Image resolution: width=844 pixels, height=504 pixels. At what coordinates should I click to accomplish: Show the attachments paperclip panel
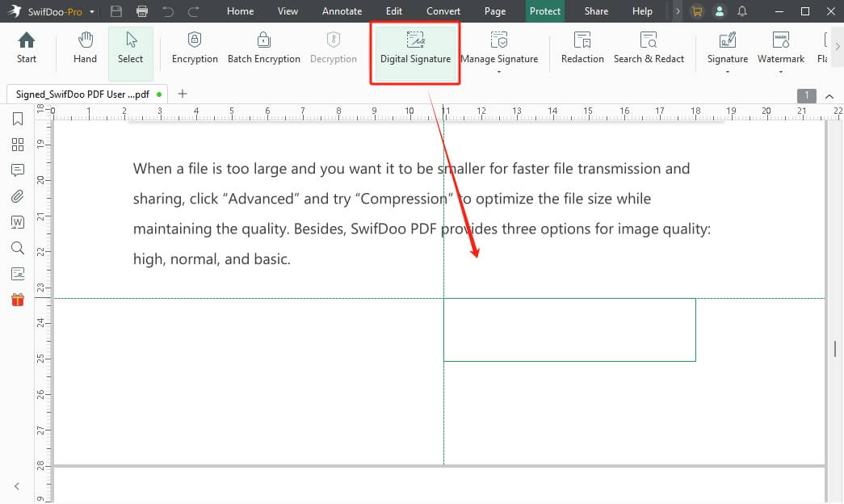click(x=18, y=196)
